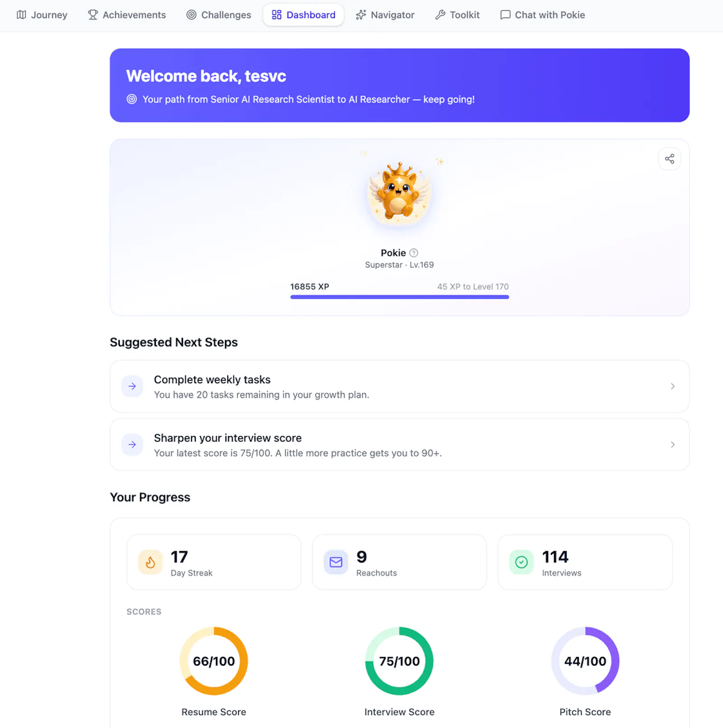
Task: Open the 17 Day Streak card
Action: pos(214,562)
